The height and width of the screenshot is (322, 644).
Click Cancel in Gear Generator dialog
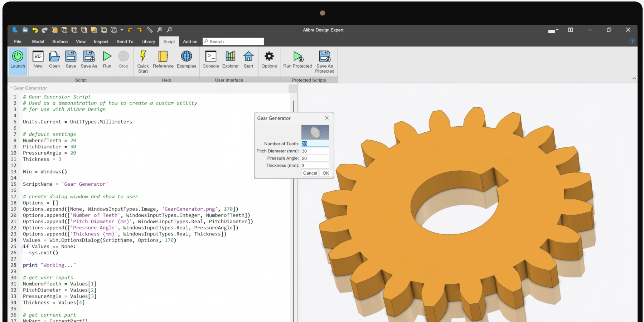310,173
